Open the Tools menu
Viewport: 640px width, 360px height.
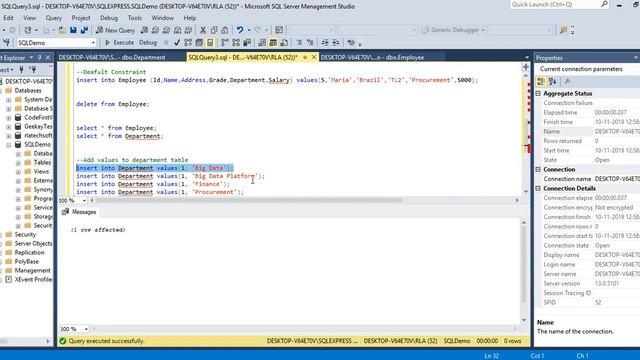134,18
